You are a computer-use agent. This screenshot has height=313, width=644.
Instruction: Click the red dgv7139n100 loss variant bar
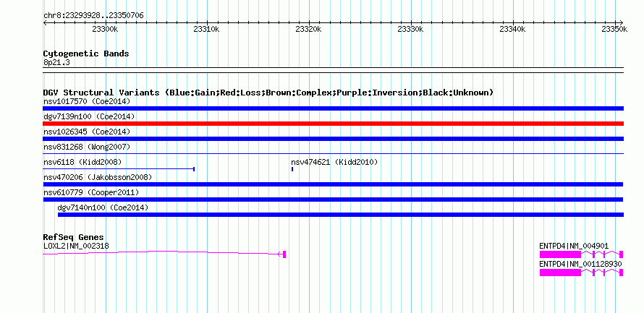click(x=333, y=124)
